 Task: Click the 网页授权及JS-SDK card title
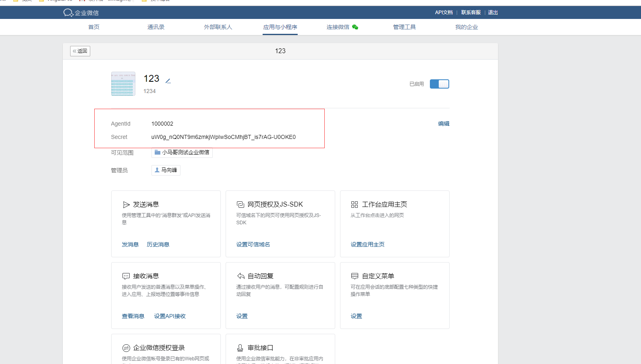click(x=275, y=205)
